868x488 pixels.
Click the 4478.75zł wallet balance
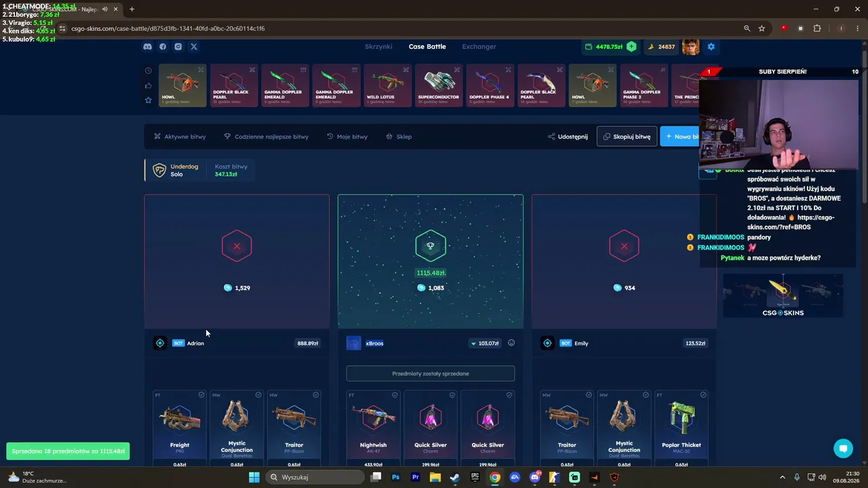click(x=604, y=47)
